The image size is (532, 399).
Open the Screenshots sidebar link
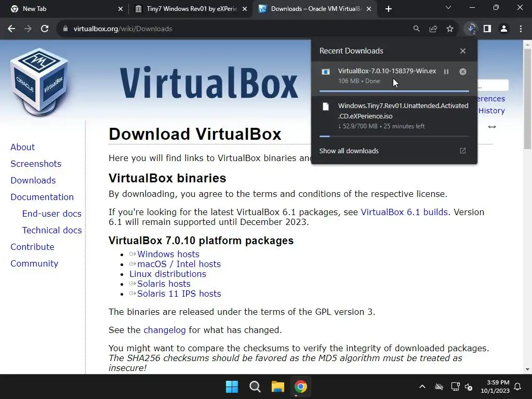point(36,164)
